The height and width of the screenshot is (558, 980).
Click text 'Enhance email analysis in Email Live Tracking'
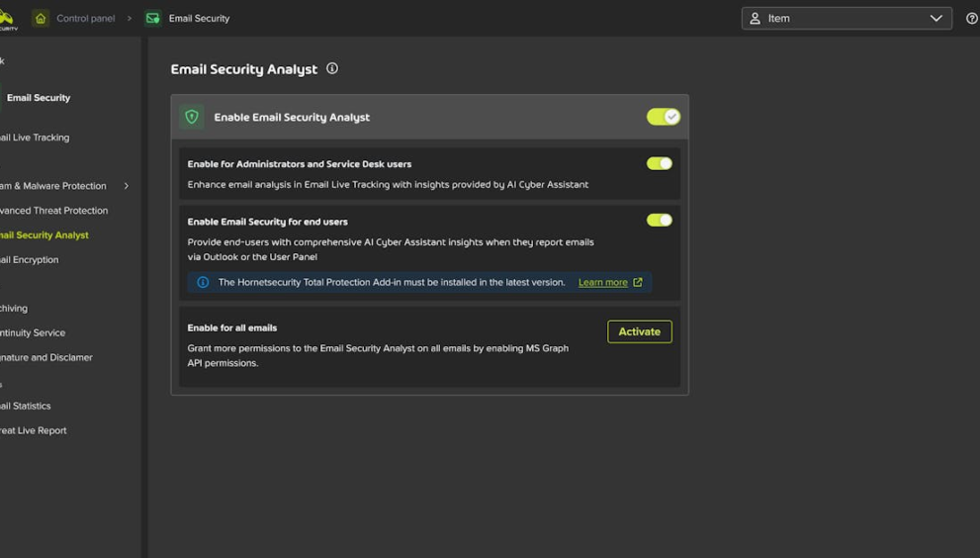coord(388,185)
